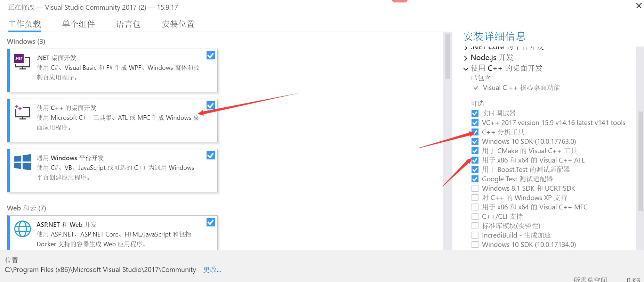644x282 pixels.
Task: Uncheck the ASP.NET and Web workload checkbox
Action: (211, 222)
